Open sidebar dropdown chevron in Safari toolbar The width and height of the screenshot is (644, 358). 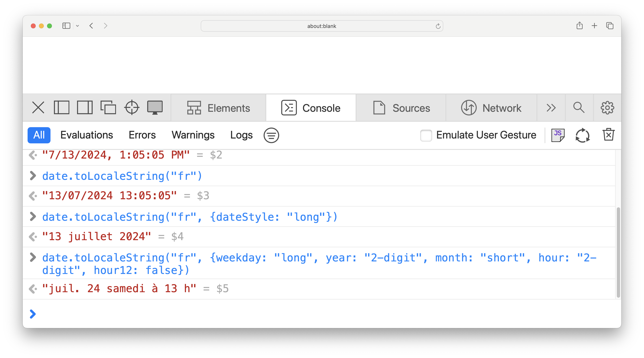77,26
